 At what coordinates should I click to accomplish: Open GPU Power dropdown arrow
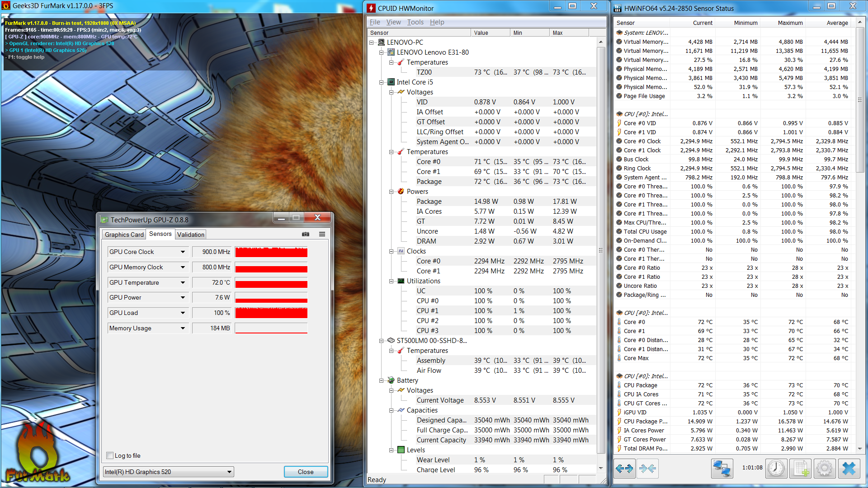coord(183,298)
